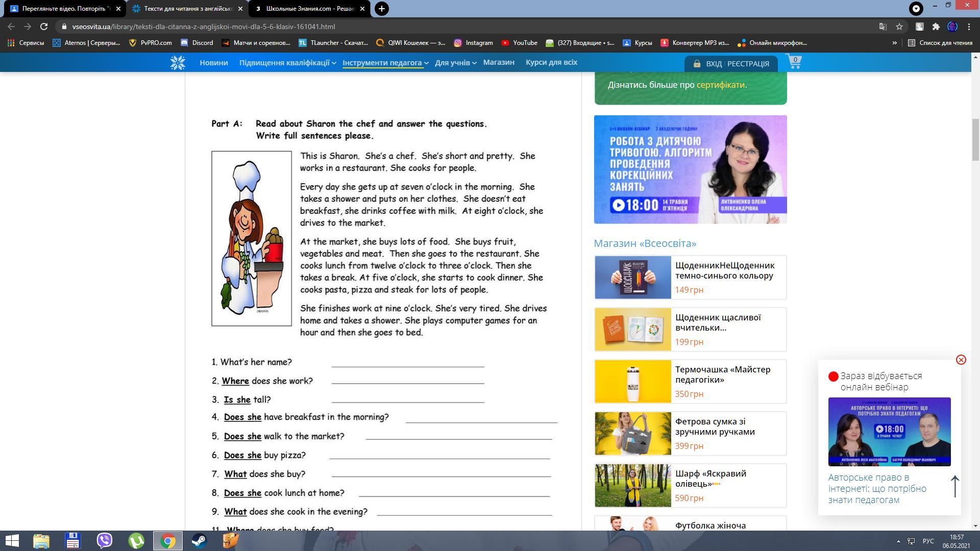
Task: Close the webinar popup notification
Action: coord(961,360)
